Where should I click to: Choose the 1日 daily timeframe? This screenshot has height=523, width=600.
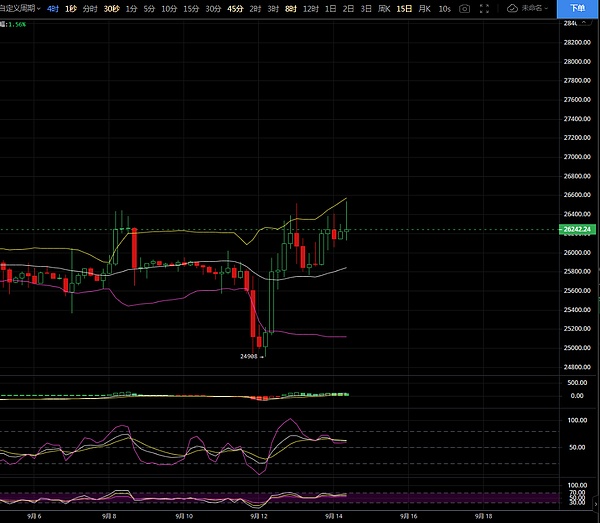pos(330,8)
